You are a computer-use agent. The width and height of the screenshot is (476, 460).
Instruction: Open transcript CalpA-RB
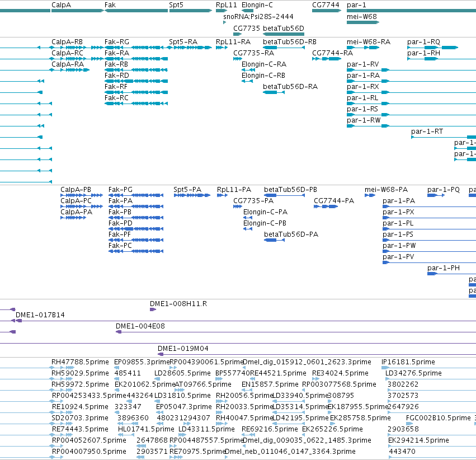[x=67, y=41]
